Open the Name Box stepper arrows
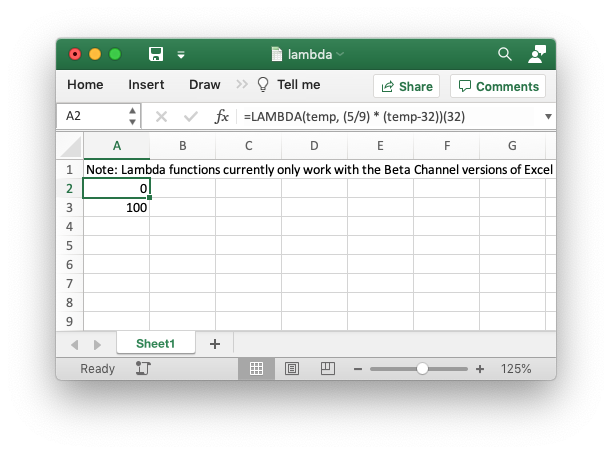The height and width of the screenshot is (454, 612). point(133,116)
